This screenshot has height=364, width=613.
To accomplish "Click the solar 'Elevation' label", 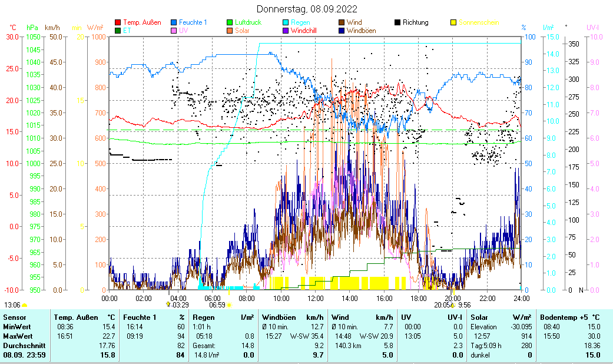I will (483, 327).
